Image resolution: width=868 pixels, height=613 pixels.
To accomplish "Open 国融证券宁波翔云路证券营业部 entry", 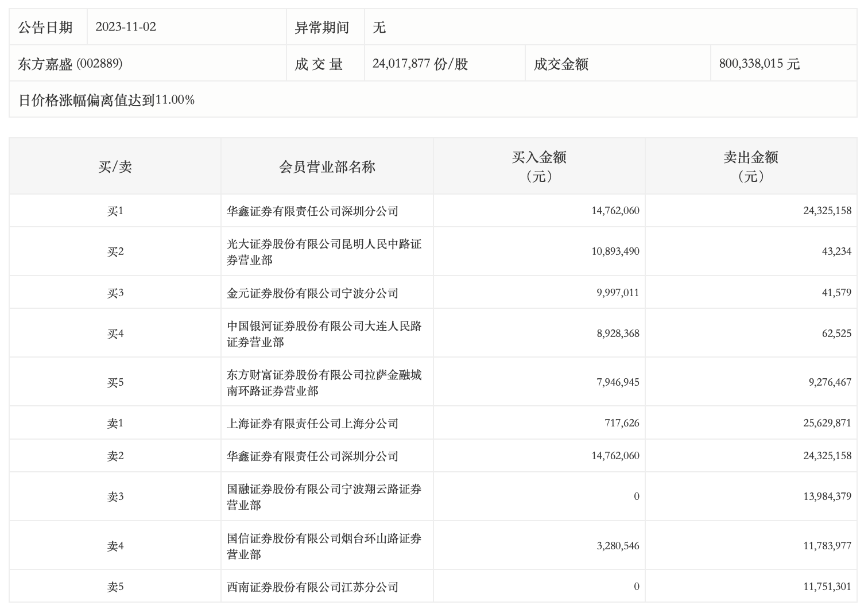I will 324,497.
